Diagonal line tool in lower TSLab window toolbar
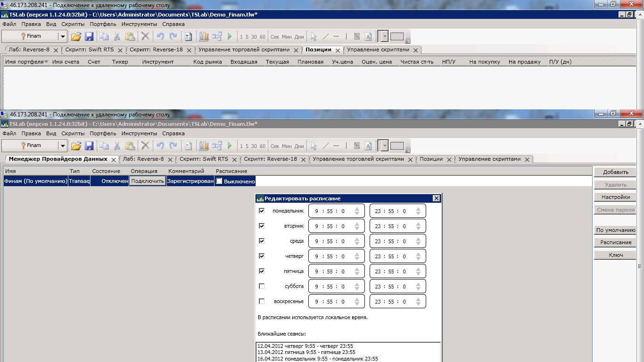This screenshot has height=362, width=644. (325, 146)
